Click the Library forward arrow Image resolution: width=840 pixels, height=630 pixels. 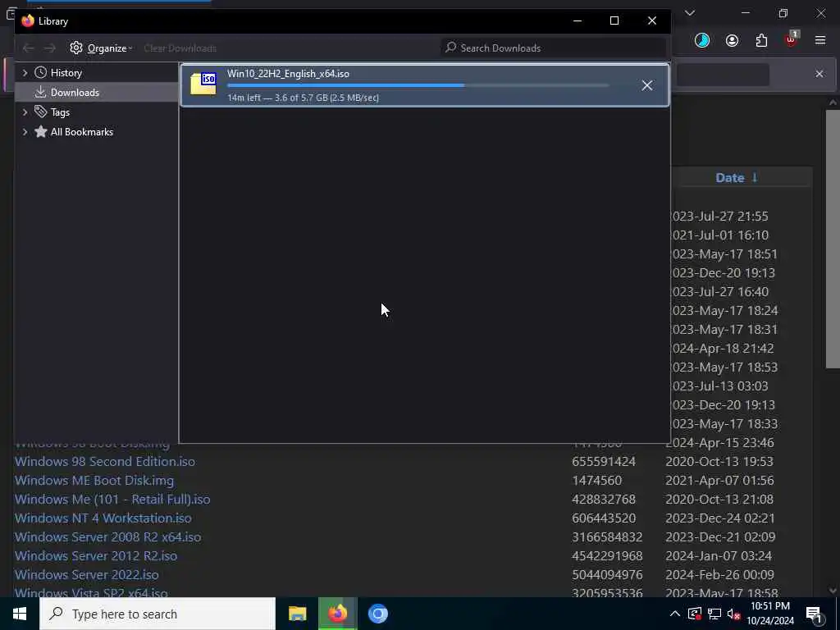(50, 48)
